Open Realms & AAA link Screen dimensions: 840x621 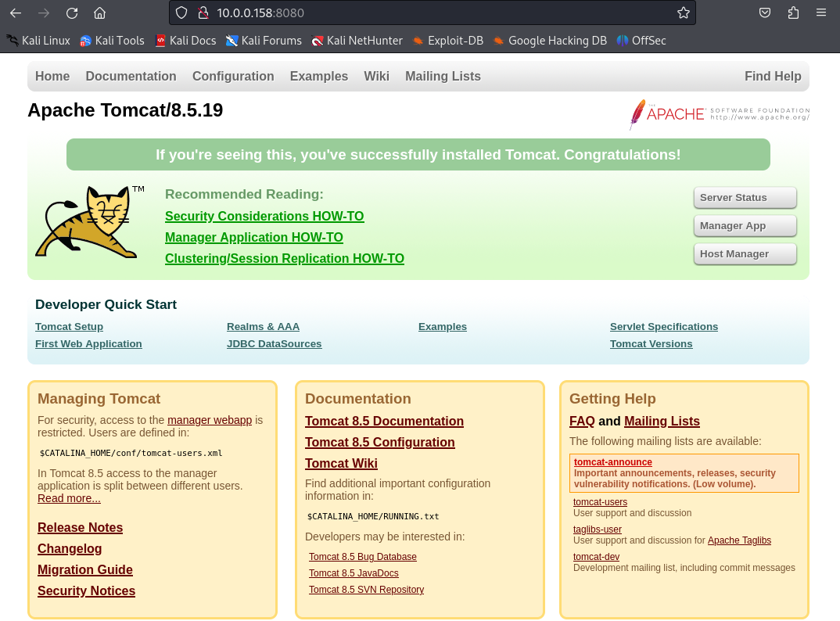[x=263, y=327]
